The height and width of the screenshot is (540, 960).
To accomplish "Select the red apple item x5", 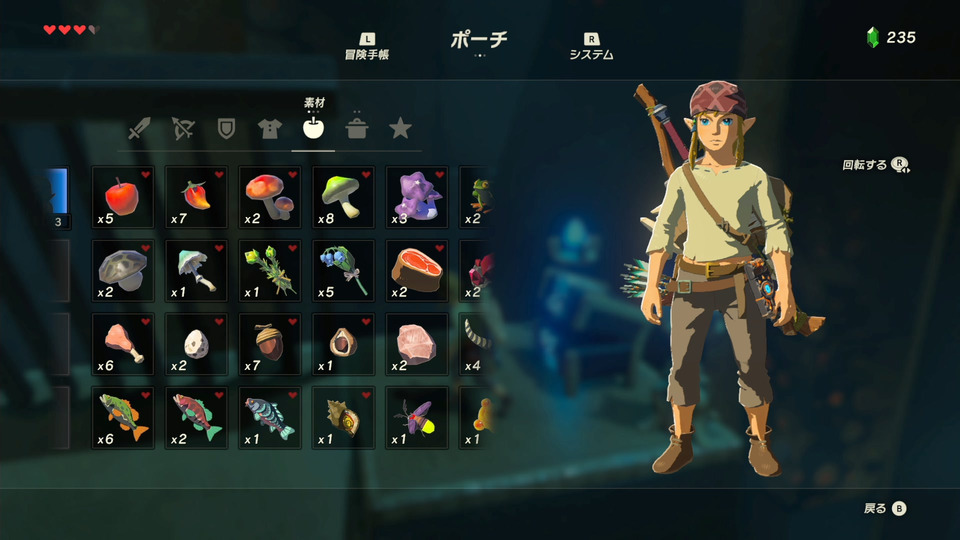I will tap(122, 197).
